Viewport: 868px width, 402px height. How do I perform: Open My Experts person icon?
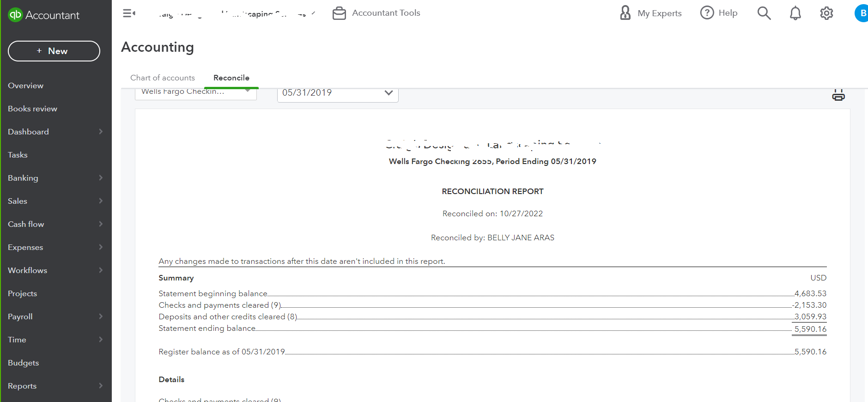pos(625,13)
